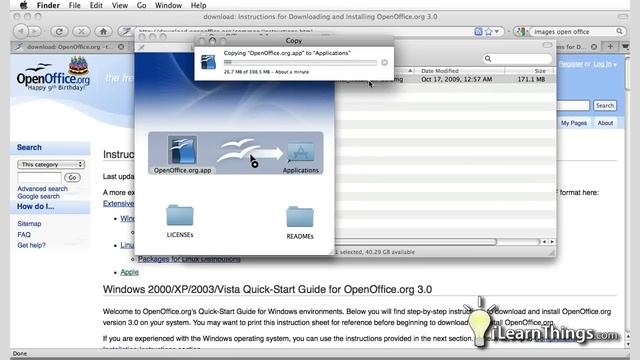This screenshot has height=360, width=640.
Task: Open the 'This category' dropdown
Action: coord(51,164)
